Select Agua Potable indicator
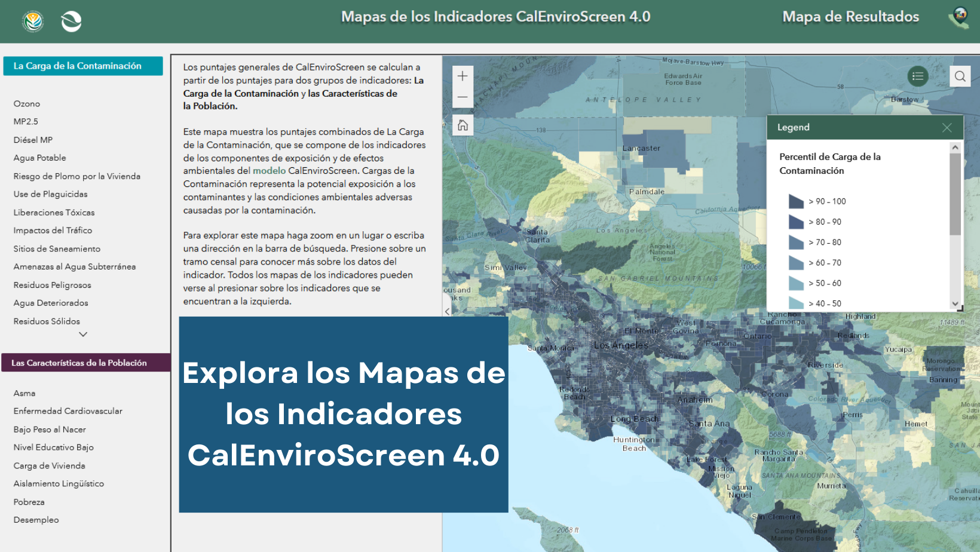 coord(39,158)
